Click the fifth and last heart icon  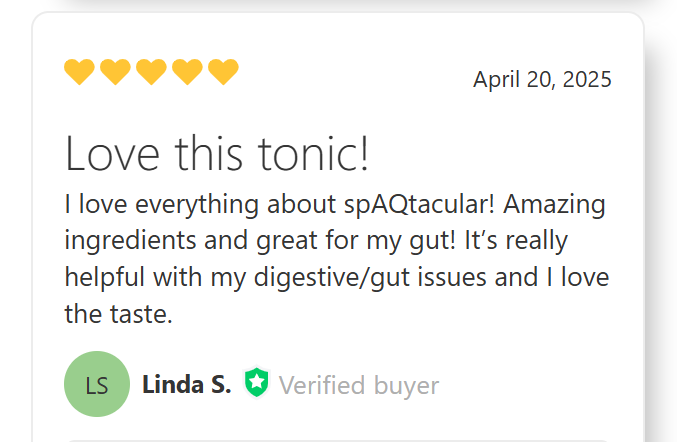click(223, 72)
